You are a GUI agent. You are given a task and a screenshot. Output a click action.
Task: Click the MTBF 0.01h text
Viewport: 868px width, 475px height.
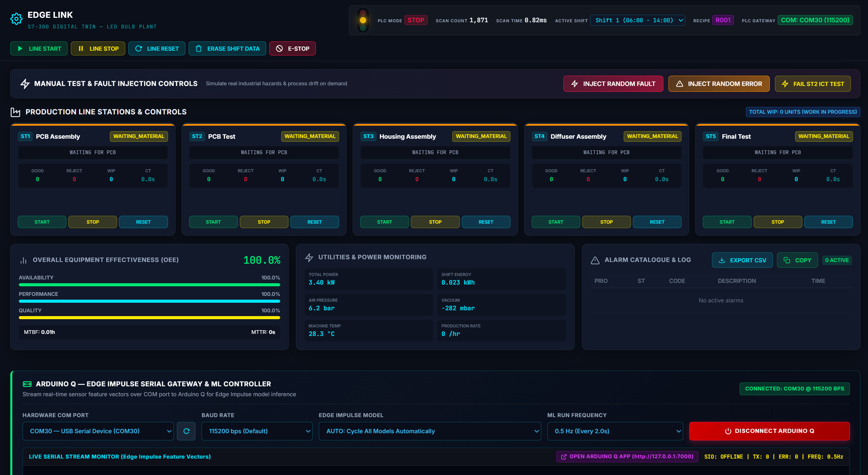(39, 332)
